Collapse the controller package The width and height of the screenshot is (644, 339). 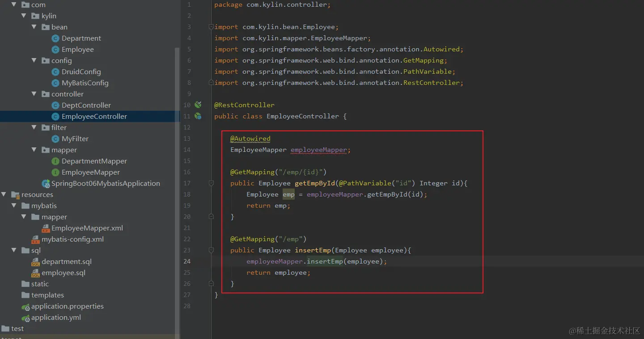click(x=34, y=94)
